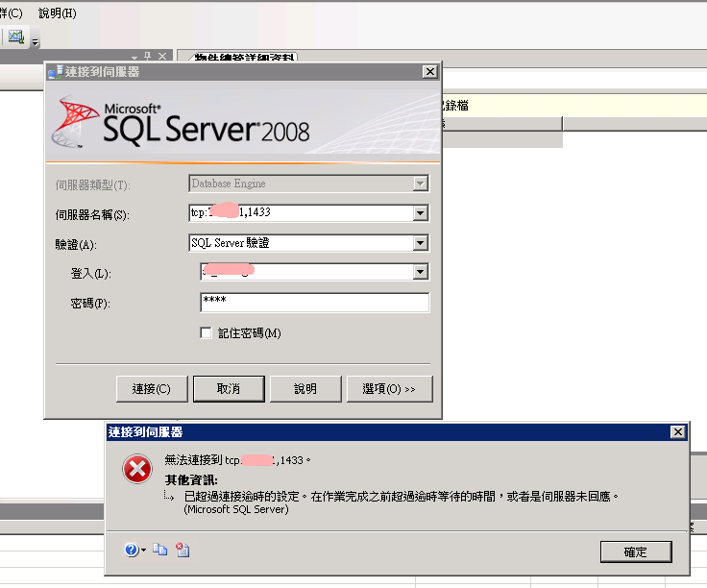Click the red error icon in the message
707x588 pixels.
137,469
